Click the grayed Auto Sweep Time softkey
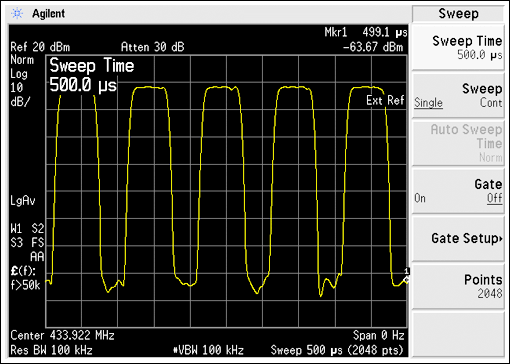Image resolution: width=510 pixels, height=364 pixels. [458, 143]
